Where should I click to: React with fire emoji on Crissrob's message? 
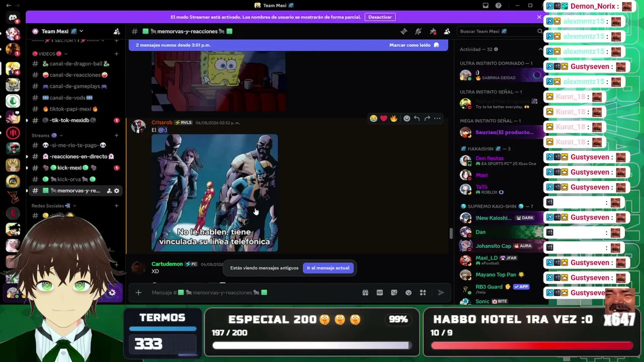tap(393, 118)
